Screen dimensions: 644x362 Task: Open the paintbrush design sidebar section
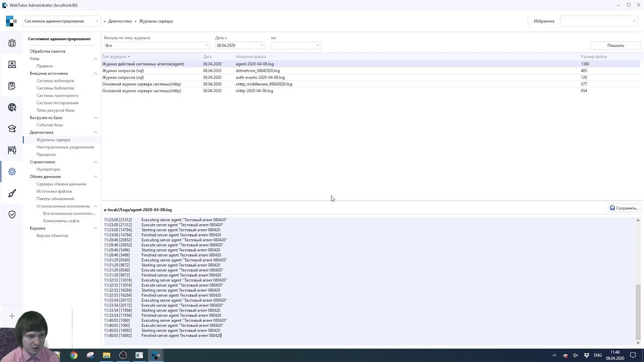click(x=12, y=193)
